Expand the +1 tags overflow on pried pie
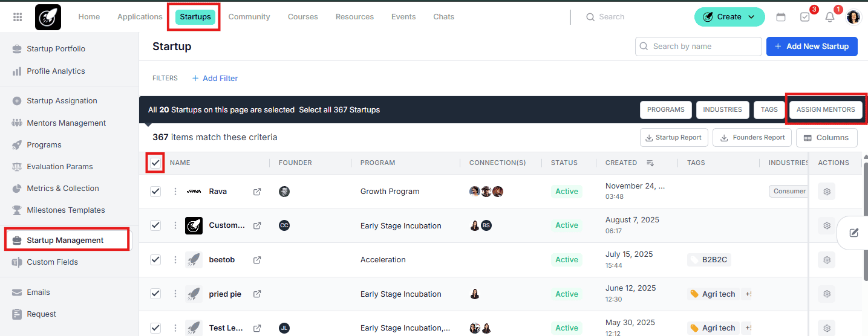 pyautogui.click(x=748, y=294)
